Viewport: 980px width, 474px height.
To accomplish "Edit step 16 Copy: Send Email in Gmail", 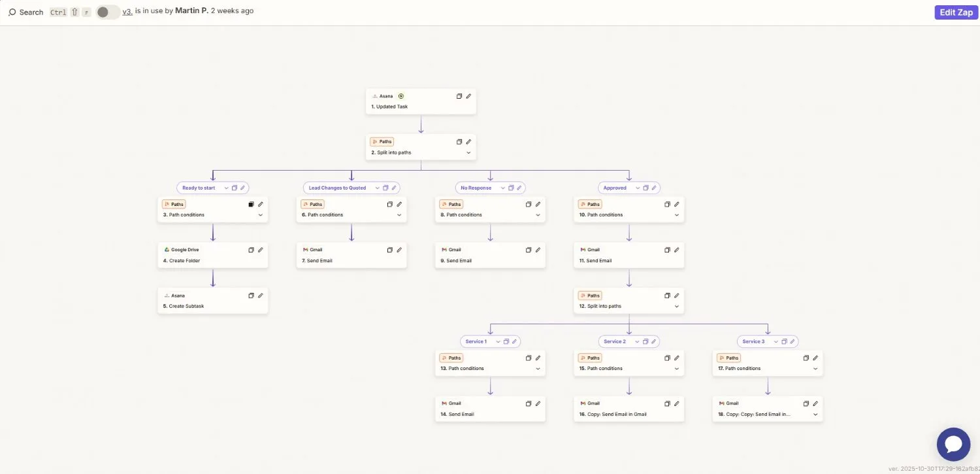I will pos(677,403).
